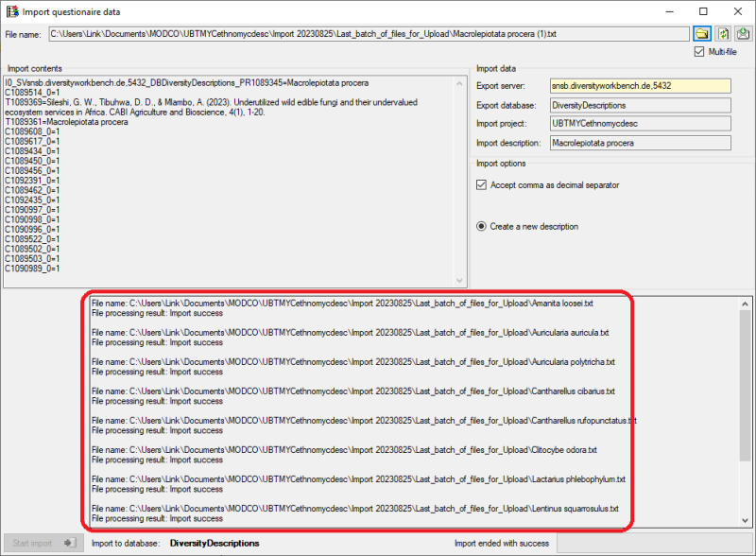
Task: Click into the File name path field
Action: (x=369, y=34)
